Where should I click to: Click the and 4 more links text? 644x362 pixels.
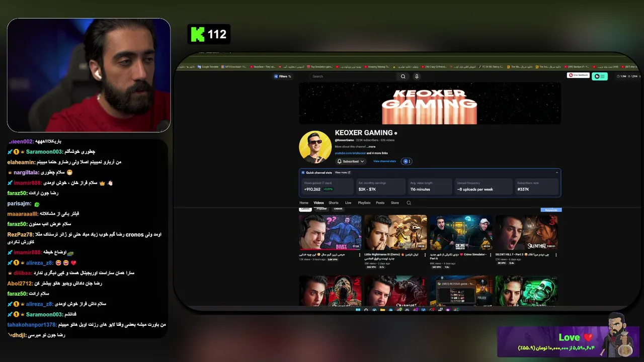tap(377, 153)
